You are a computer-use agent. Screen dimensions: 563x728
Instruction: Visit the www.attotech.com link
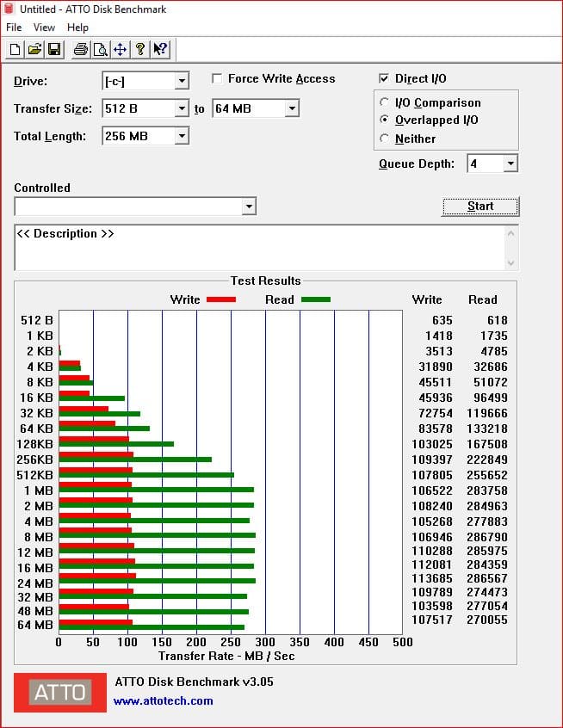(163, 700)
